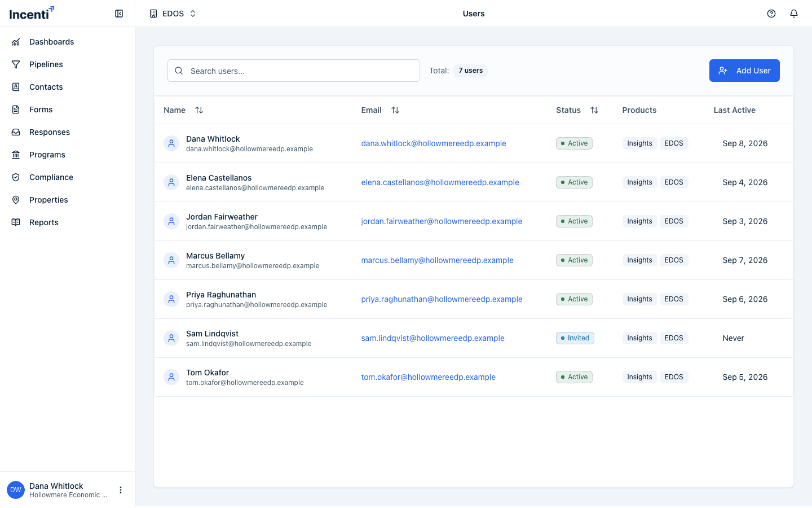Click Elena Castellanos's Sep 4, 2026 date
The height and width of the screenshot is (508, 812).
coord(745,182)
